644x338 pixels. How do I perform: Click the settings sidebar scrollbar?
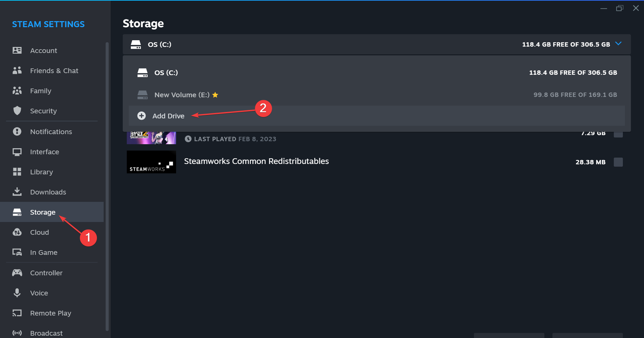pyautogui.click(x=107, y=186)
